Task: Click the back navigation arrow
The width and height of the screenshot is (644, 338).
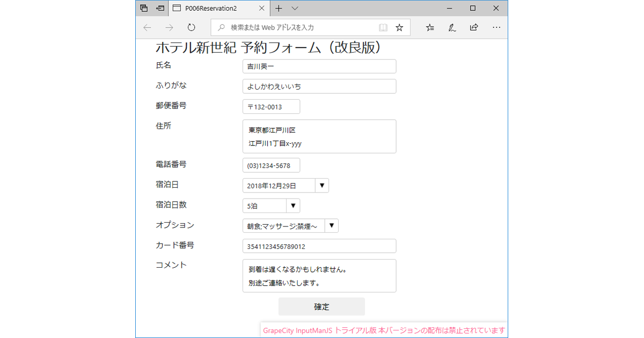Action: pos(147,27)
